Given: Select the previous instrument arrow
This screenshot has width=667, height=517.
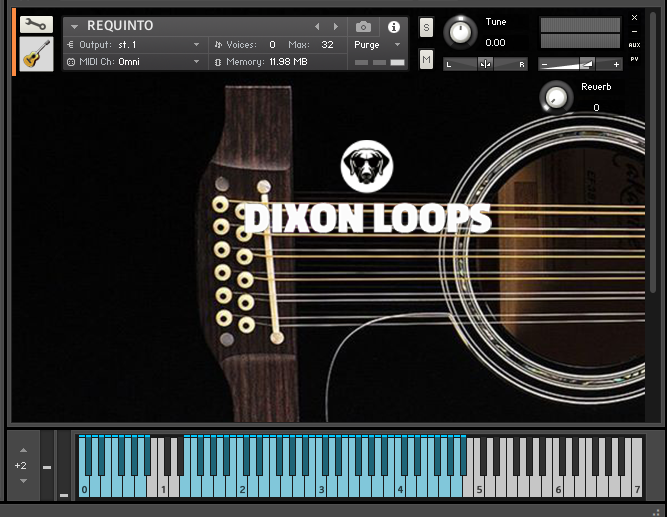Looking at the screenshot, I should pos(318,27).
